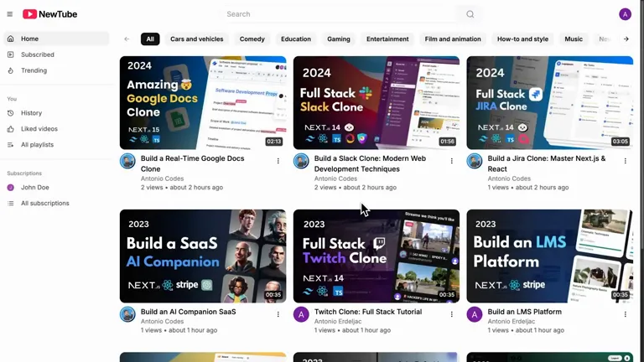
Task: Select the How-to and style category
Action: click(522, 39)
